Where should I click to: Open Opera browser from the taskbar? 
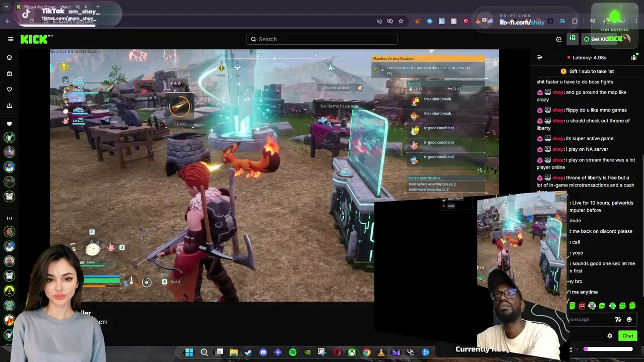pos(337,352)
